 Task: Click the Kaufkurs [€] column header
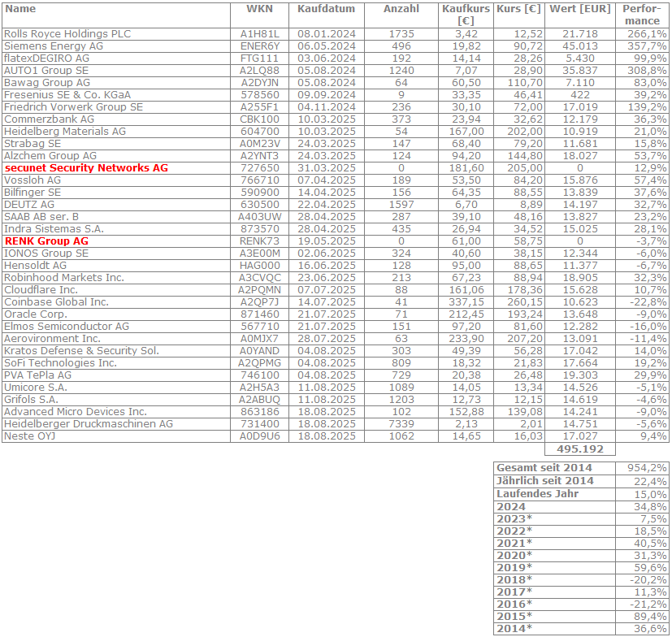coord(466,15)
